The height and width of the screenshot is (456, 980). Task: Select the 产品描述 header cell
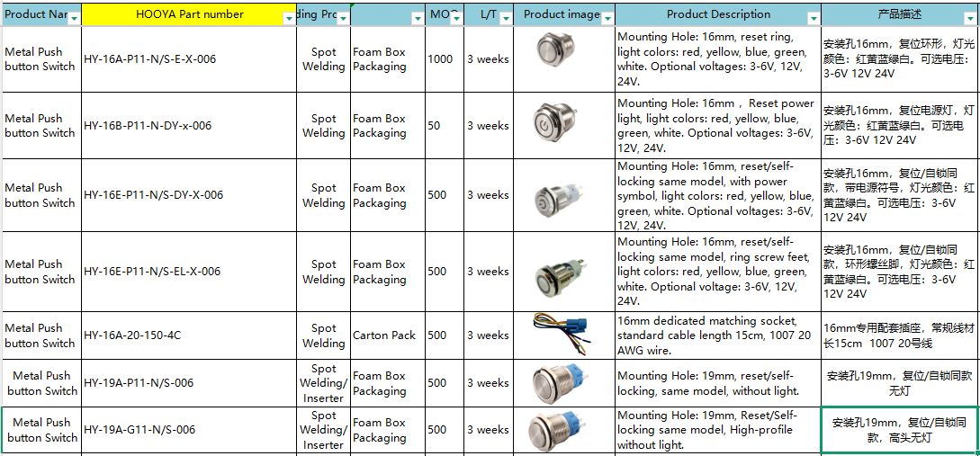[x=900, y=14]
